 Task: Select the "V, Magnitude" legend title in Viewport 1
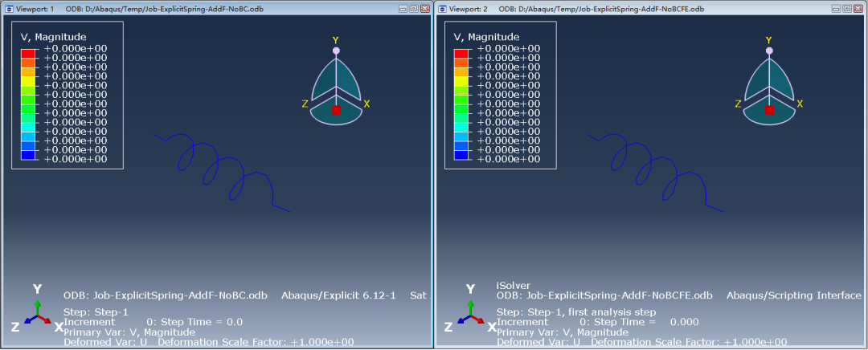tap(53, 37)
